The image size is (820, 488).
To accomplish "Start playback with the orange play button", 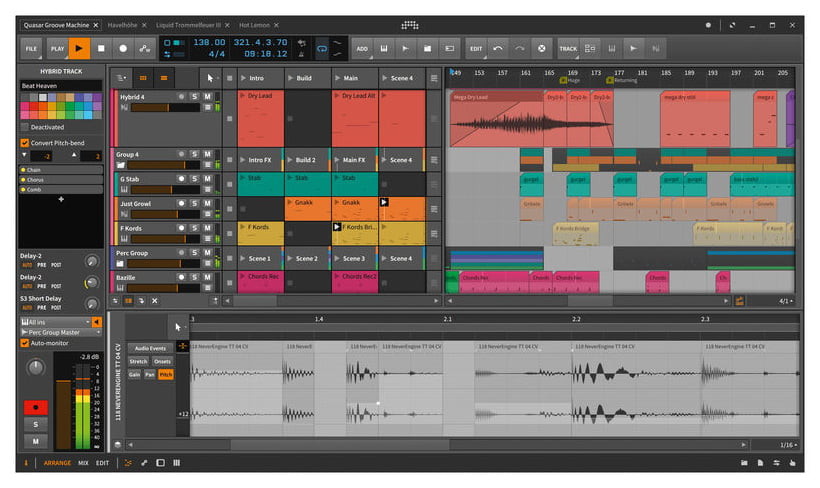I will pyautogui.click(x=79, y=49).
